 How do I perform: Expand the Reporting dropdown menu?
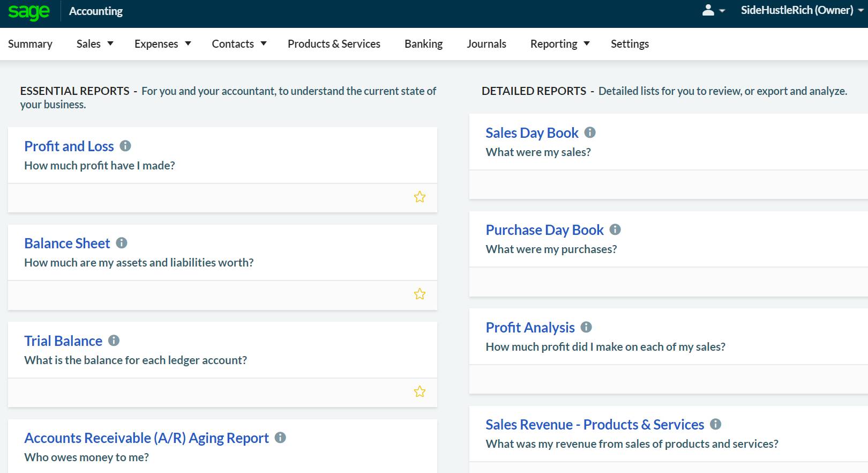(560, 44)
